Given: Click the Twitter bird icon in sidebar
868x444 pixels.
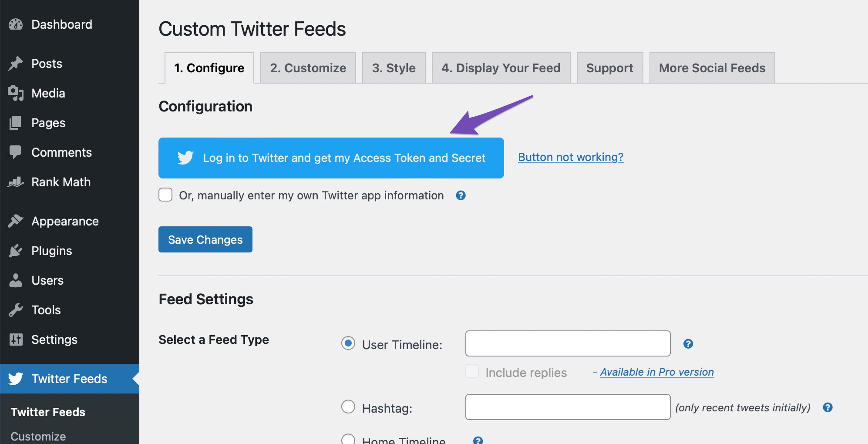Looking at the screenshot, I should tap(16, 379).
